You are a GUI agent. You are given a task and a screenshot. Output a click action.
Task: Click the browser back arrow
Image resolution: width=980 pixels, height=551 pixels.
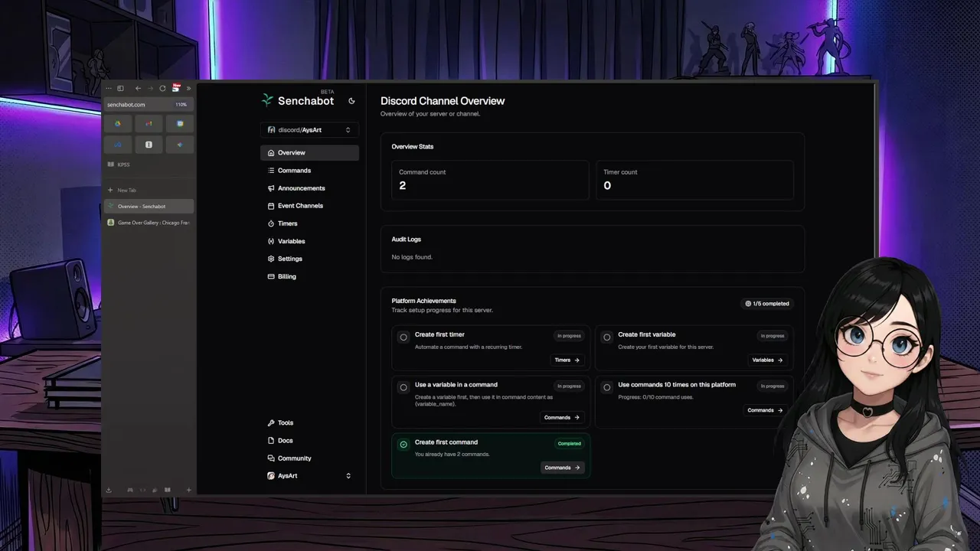138,89
